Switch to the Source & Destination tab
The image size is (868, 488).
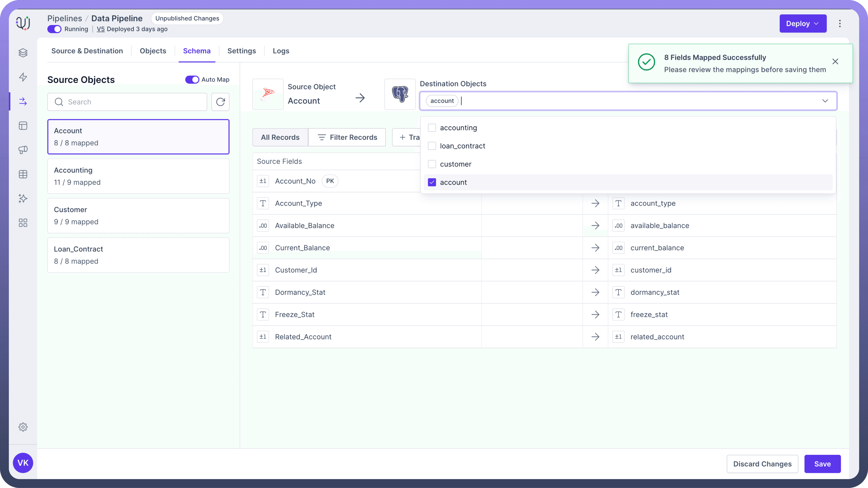87,51
